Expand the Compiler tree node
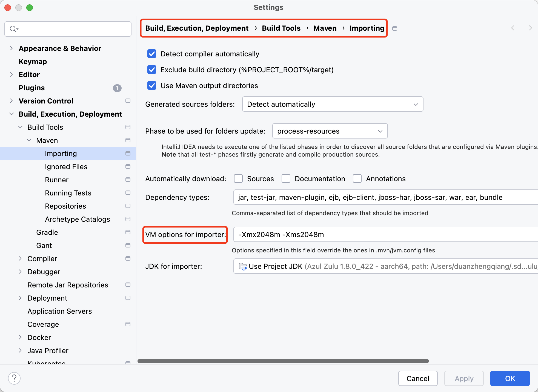 (x=20, y=258)
